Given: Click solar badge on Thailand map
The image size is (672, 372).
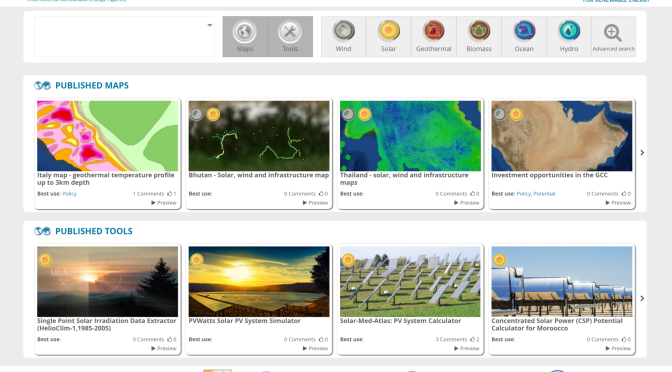Looking at the screenshot, I should [x=364, y=114].
